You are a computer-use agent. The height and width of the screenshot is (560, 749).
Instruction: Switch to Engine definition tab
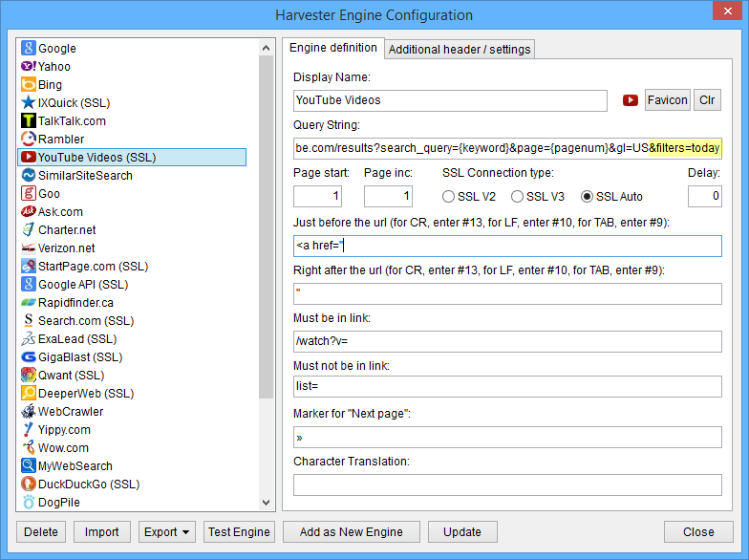[x=332, y=48]
